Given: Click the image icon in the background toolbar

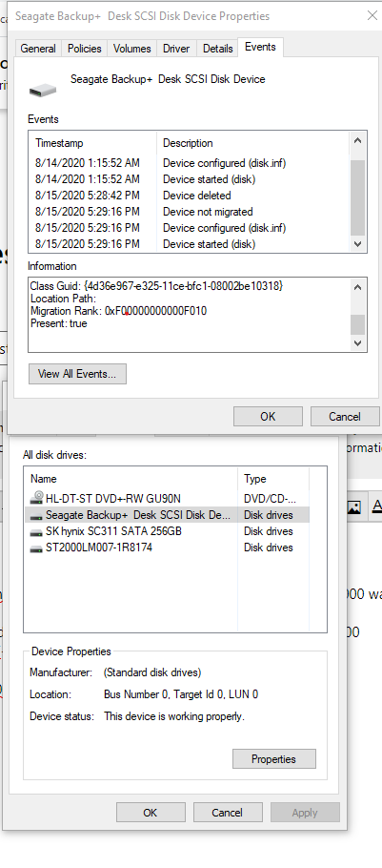Looking at the screenshot, I should [x=353, y=506].
